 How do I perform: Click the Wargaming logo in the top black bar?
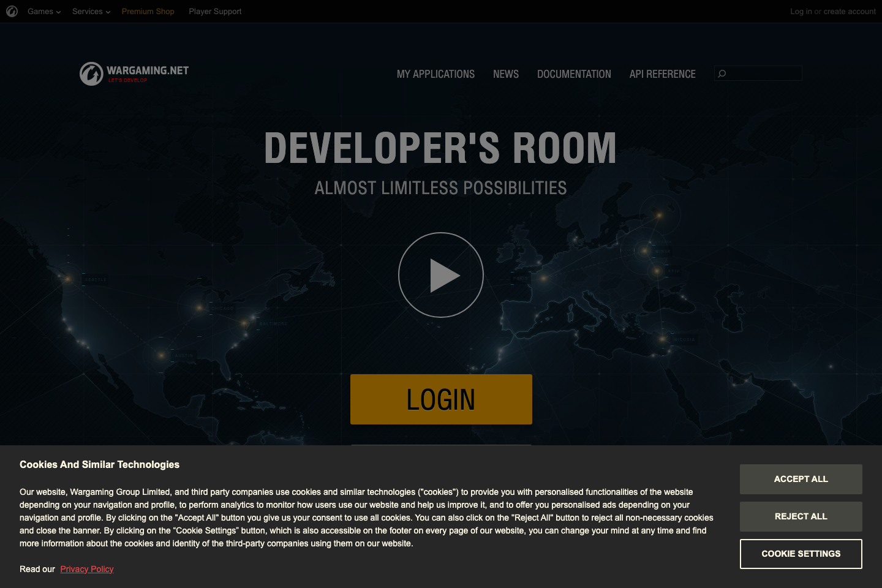tap(12, 11)
